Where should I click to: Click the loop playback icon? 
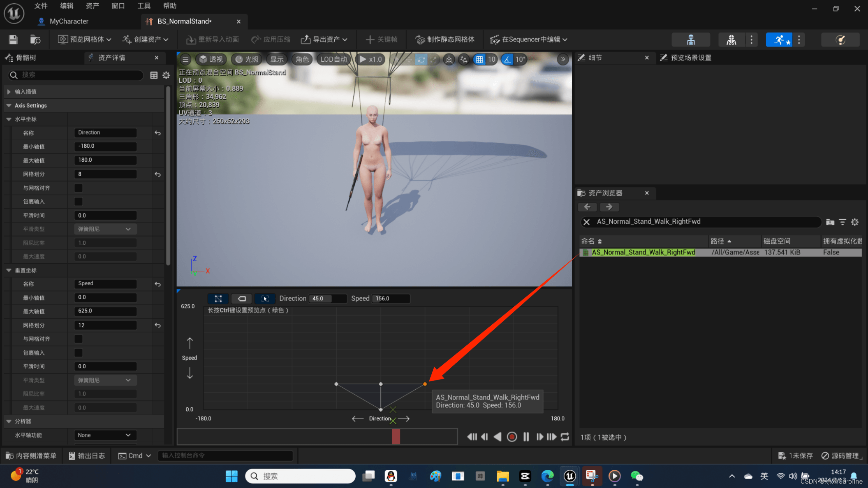point(564,437)
